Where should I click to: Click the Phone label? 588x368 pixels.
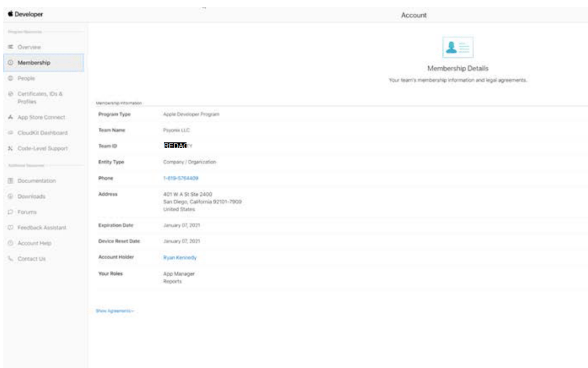[x=106, y=178]
